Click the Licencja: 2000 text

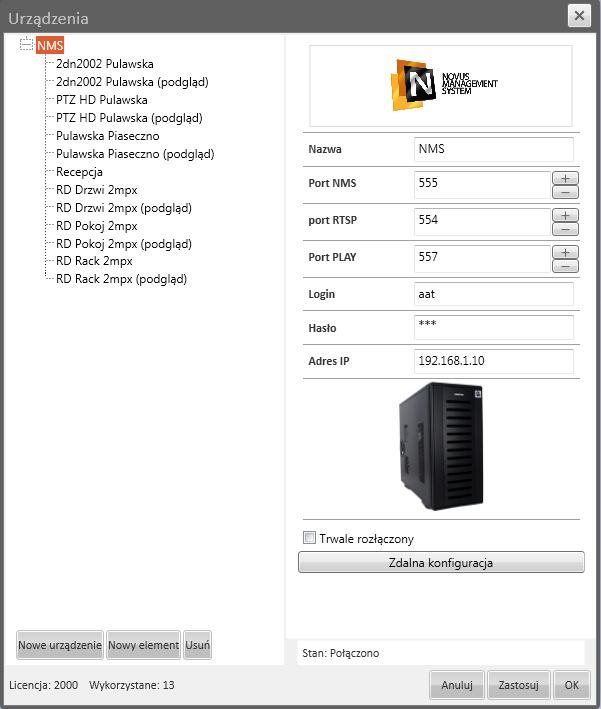pos(43,685)
